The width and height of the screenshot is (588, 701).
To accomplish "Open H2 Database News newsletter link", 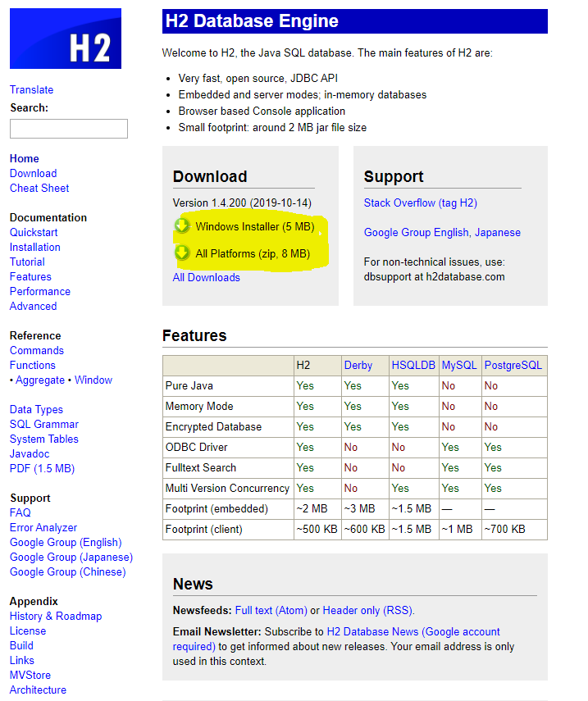I will (336, 639).
